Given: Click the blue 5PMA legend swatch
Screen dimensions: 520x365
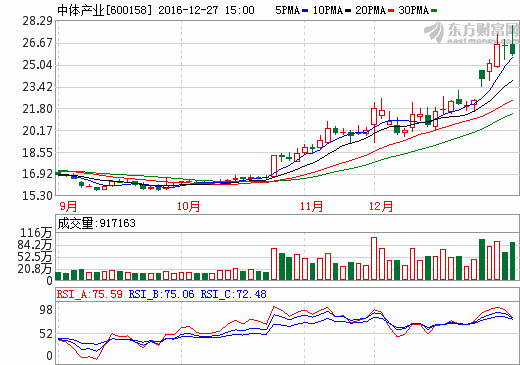Looking at the screenshot, I should (305, 11).
